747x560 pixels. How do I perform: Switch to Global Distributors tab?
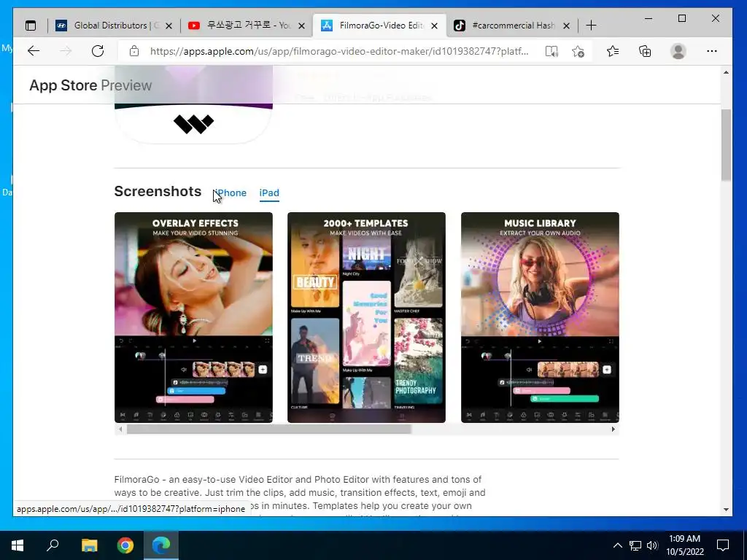coord(114,26)
